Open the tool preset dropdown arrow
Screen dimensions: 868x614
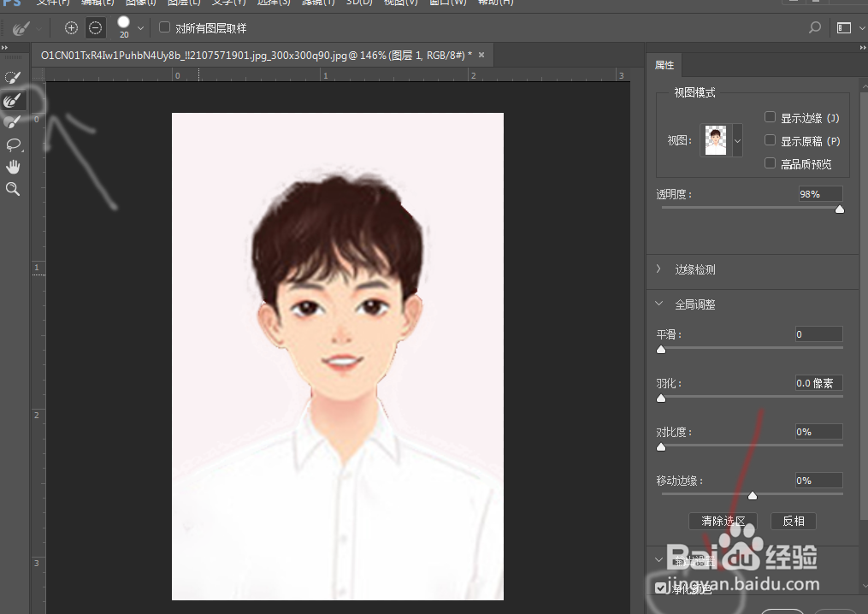(x=38, y=27)
